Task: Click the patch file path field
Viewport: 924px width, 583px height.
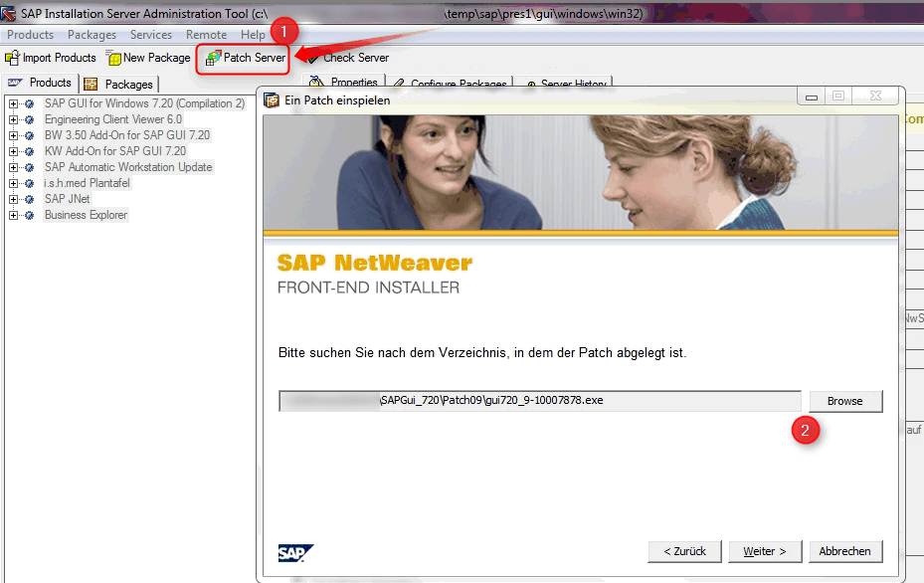Action: pos(540,401)
